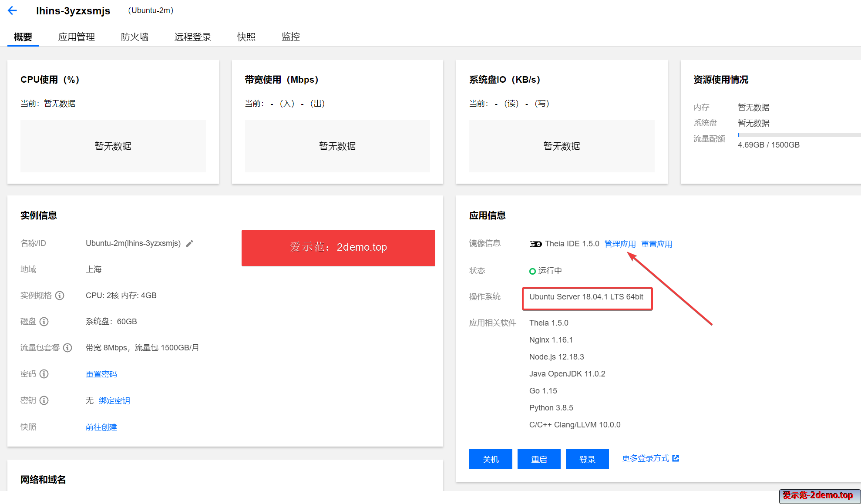Click info icon next to 流量包套餐
The height and width of the screenshot is (504, 861).
click(x=67, y=348)
